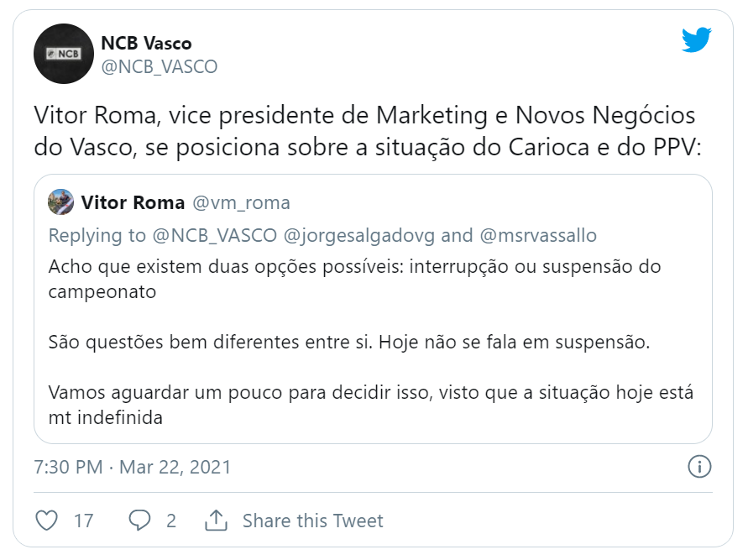Click the 2 replies count
Viewport: 748px width, 560px height.
(171, 521)
